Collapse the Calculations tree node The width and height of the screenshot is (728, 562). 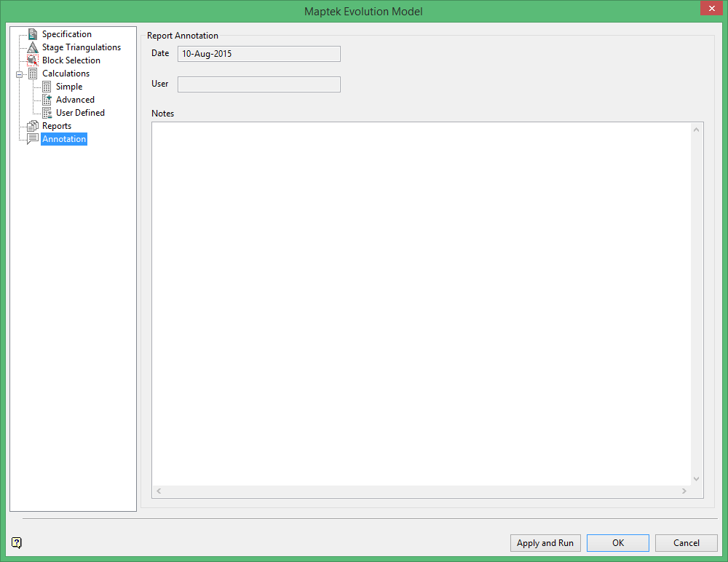point(19,74)
